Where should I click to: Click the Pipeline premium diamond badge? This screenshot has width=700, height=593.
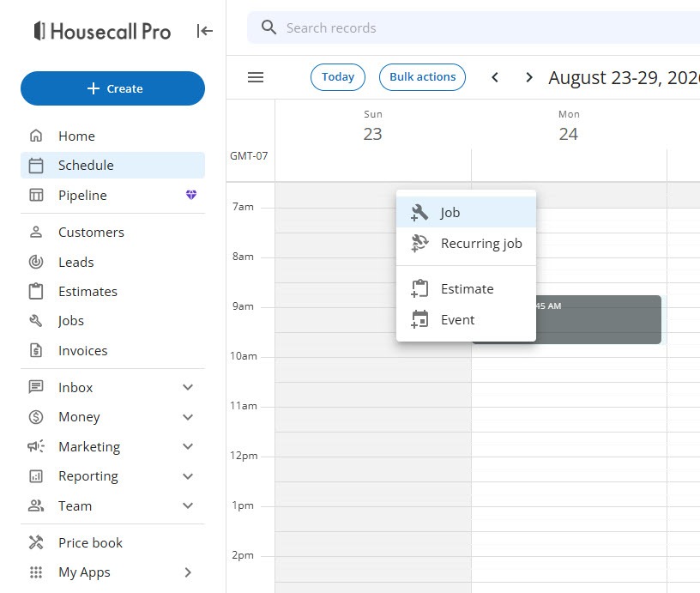191,195
